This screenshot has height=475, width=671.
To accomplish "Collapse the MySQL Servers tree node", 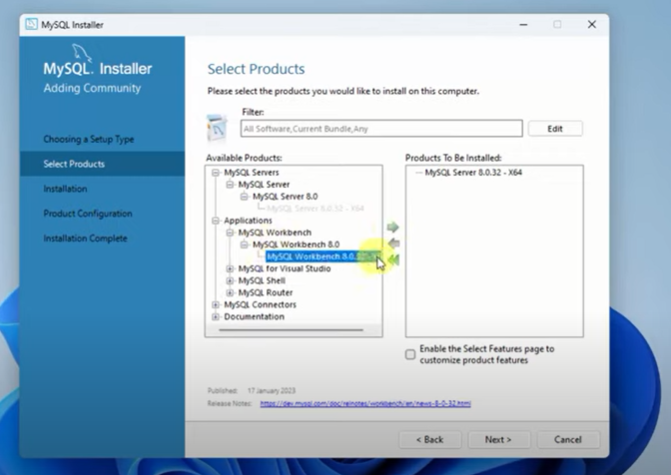I will coord(216,172).
